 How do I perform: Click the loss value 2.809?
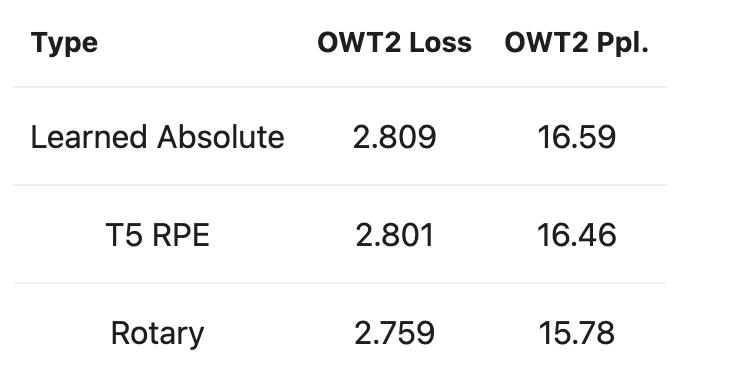(x=394, y=137)
